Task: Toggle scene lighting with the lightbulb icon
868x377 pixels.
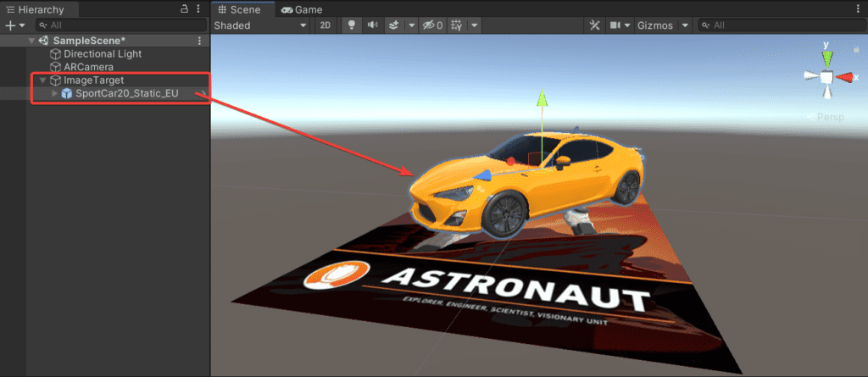Action: [351, 25]
